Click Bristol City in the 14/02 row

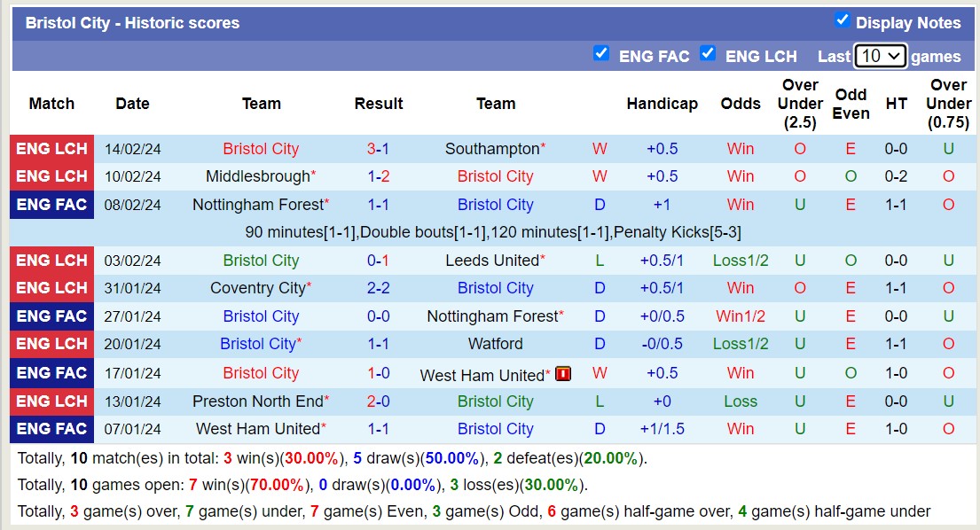pos(261,149)
